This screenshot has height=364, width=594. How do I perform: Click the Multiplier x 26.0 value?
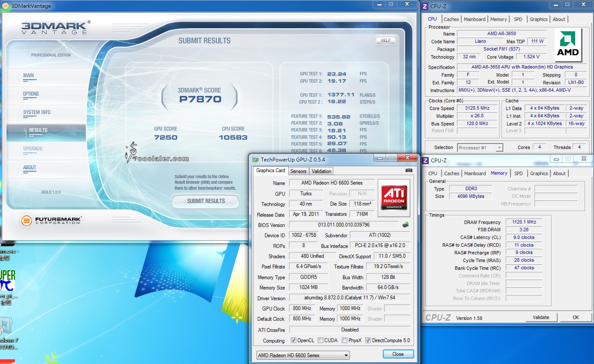click(x=477, y=116)
